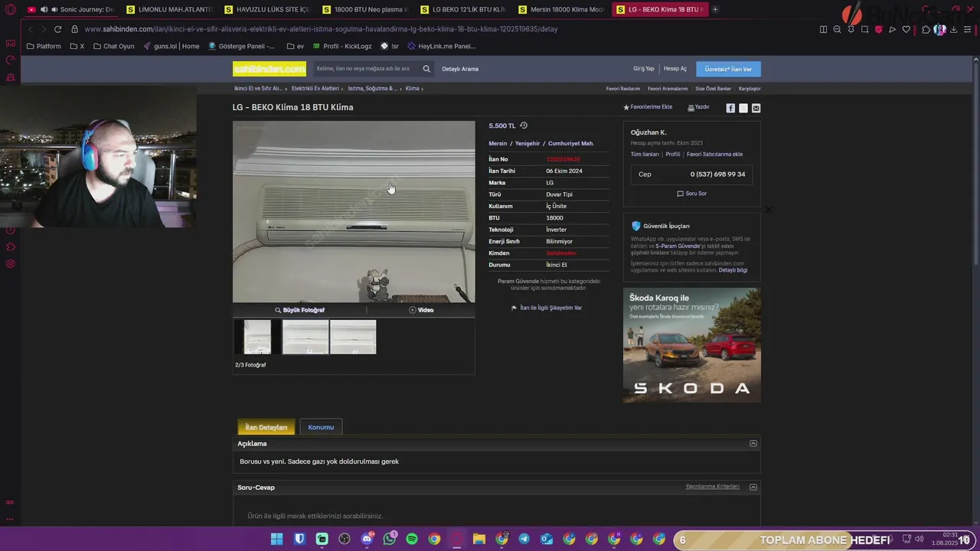Viewport: 980px width, 551px height.
Task: Select the third photo thumbnail
Action: click(353, 337)
